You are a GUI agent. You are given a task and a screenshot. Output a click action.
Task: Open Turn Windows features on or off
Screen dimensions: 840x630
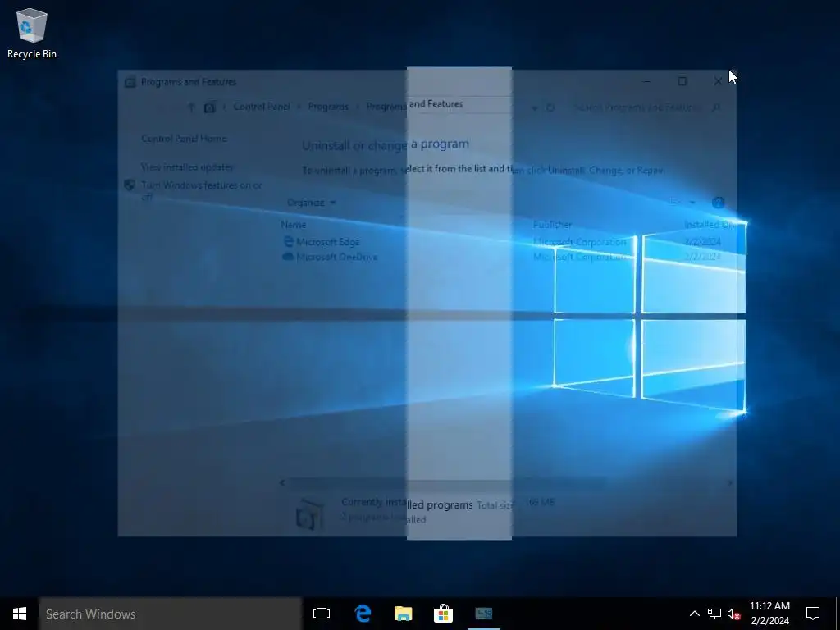(202, 190)
